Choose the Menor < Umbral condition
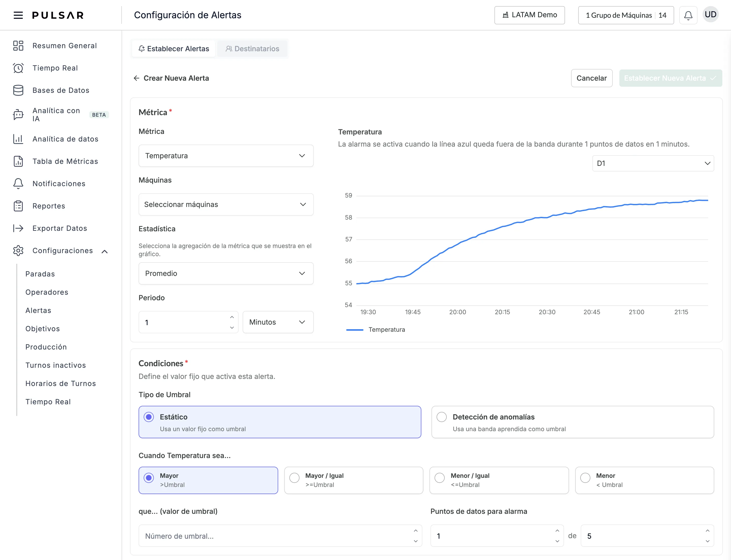 [645, 480]
